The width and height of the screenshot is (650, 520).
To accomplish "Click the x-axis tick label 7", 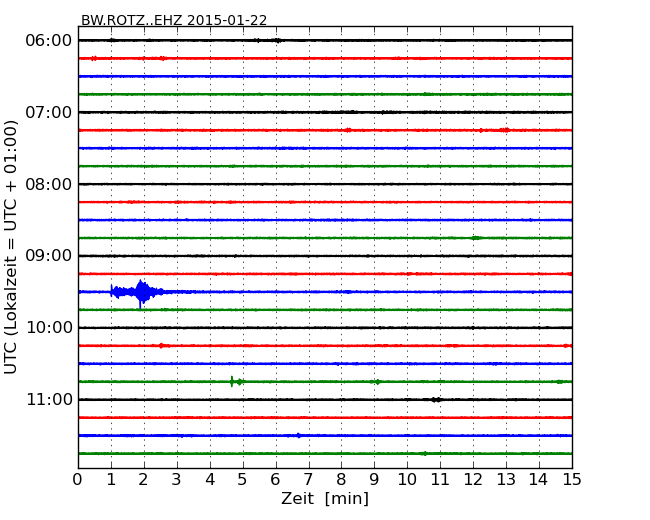I will click(308, 480).
